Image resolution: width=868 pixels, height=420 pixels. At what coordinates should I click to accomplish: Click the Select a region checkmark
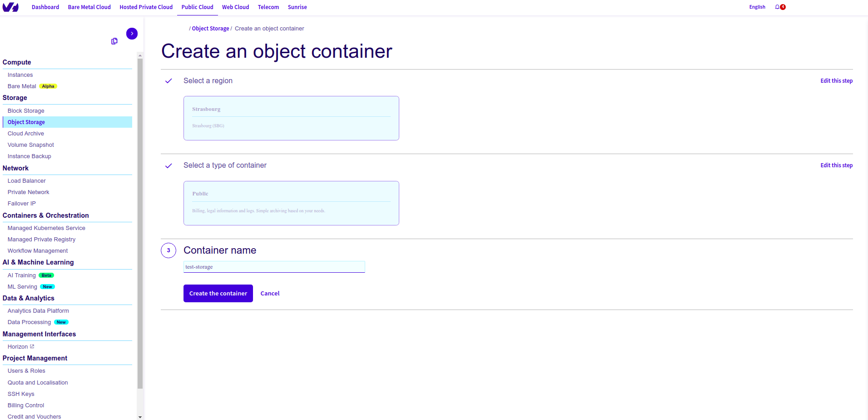coord(169,81)
